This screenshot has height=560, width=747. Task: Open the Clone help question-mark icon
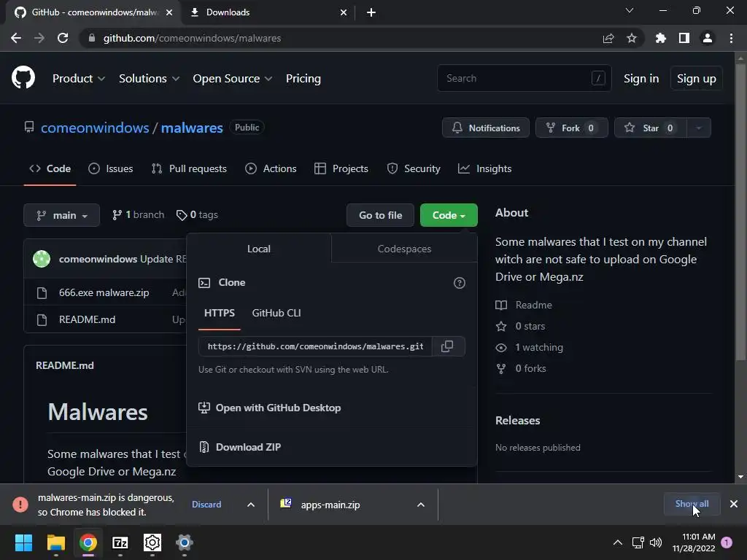[460, 283]
